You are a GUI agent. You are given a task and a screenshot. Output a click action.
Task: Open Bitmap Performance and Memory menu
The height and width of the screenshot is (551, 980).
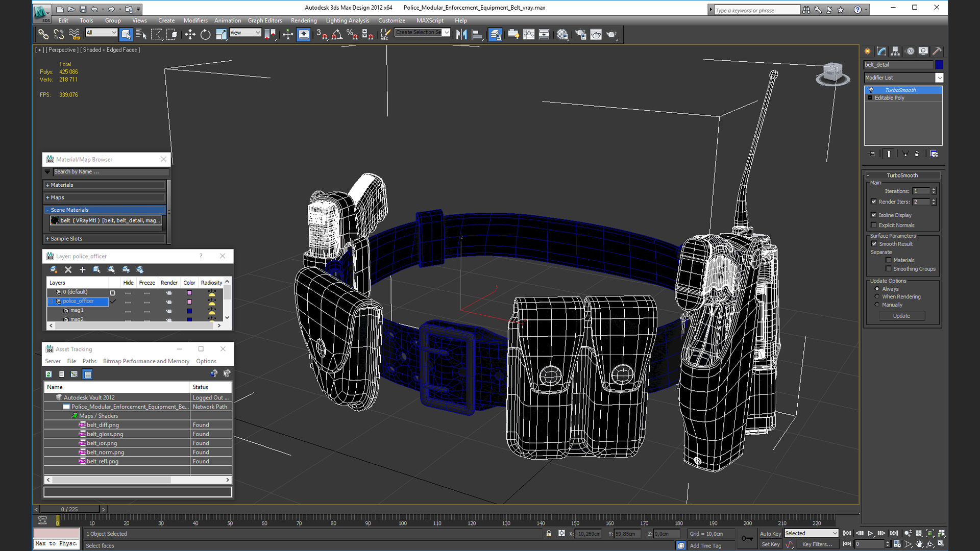(x=146, y=361)
